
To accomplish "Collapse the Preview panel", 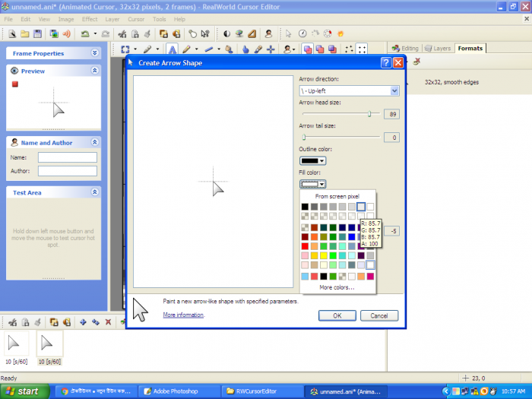I will pyautogui.click(x=95, y=71).
